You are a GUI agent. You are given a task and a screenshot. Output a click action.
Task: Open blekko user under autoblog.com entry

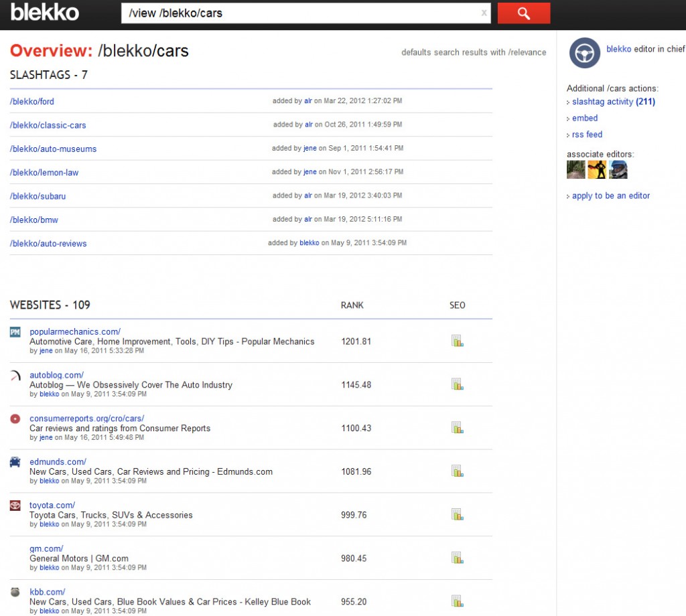pos(49,394)
